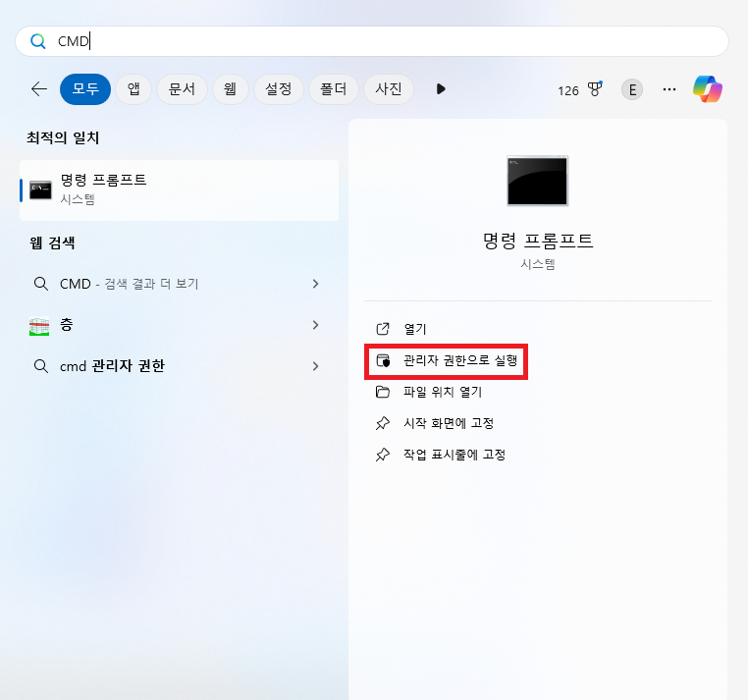748x700 pixels.
Task: Click the pin icon beside 시작 화면에 고정
Action: pyautogui.click(x=383, y=423)
